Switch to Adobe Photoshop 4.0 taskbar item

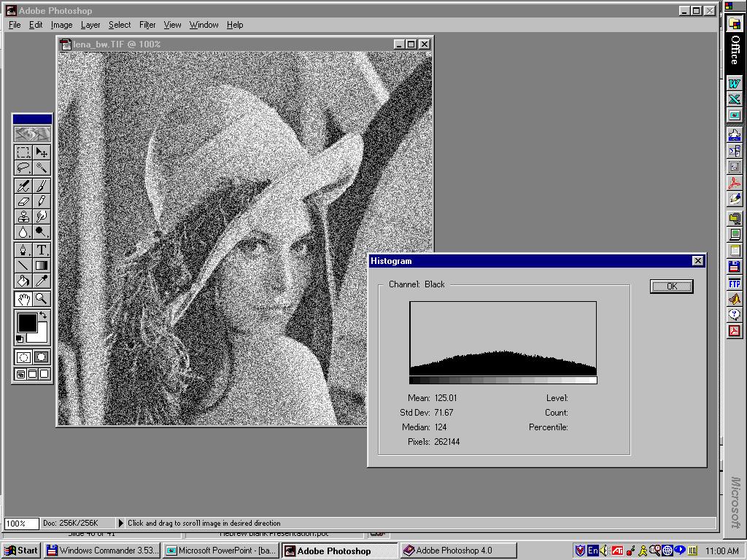(x=458, y=551)
